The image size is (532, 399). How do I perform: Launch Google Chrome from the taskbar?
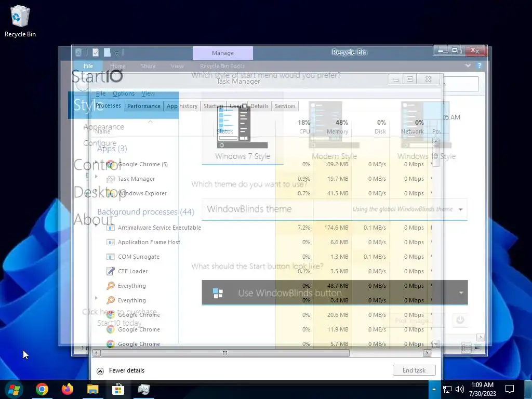coord(42,389)
